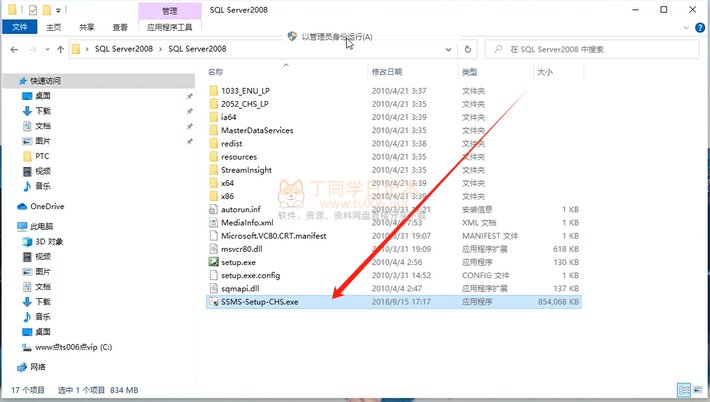Select Microsoft.VC80.CRT.manifest file icon
The image size is (710, 402).
coord(214,236)
